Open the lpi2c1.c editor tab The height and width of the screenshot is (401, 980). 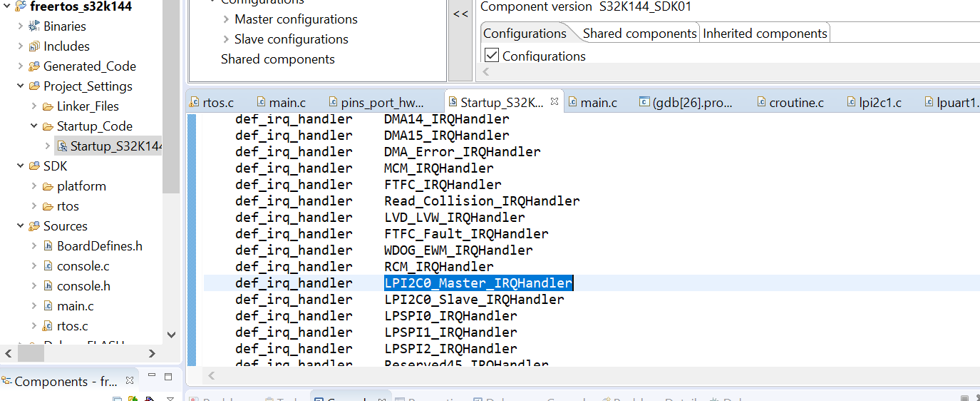tap(875, 102)
